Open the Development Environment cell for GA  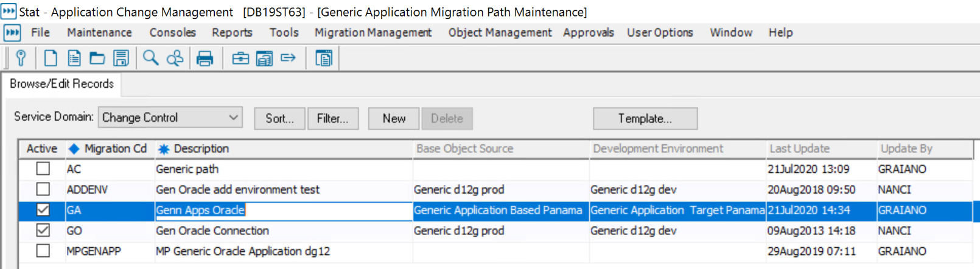coord(677,211)
